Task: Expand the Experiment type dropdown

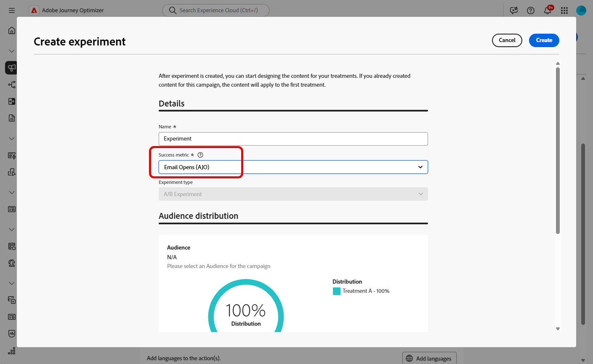Action: pos(293,194)
